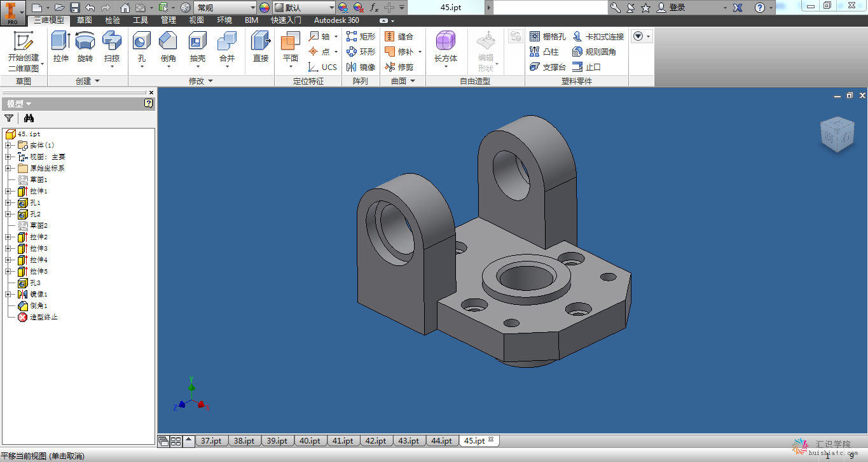
Task: Expand the 实体(1) tree node
Action: tap(8, 145)
